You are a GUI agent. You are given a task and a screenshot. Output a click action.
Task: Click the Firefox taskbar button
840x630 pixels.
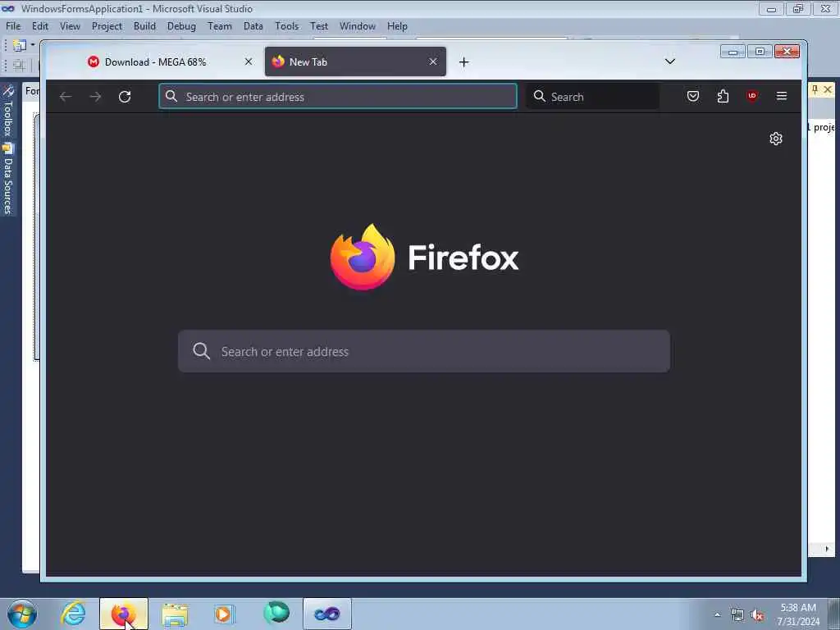124,614
